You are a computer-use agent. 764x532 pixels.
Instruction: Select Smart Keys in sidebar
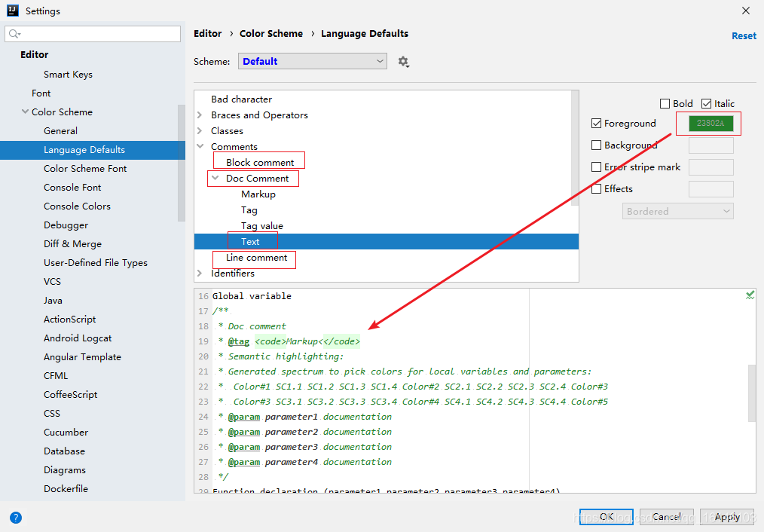pos(68,74)
